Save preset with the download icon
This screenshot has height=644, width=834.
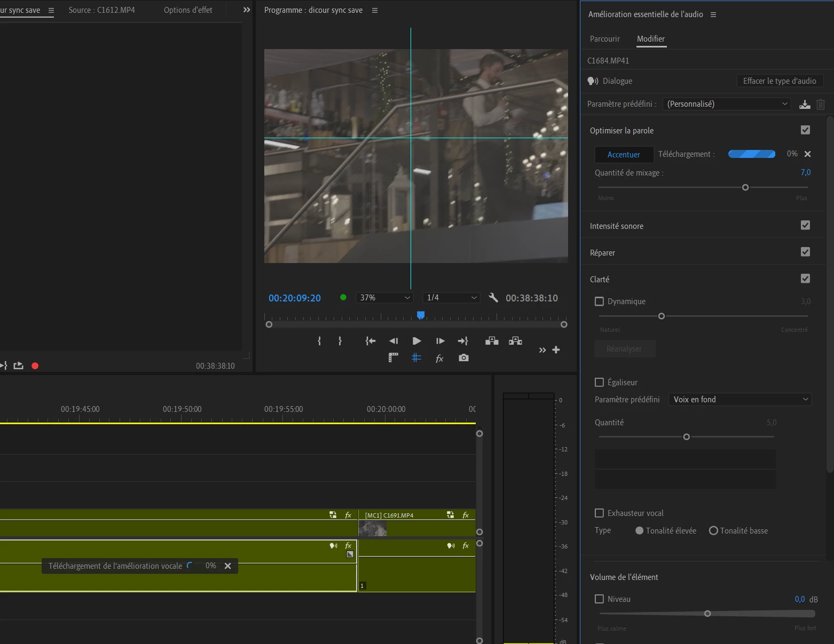point(804,105)
